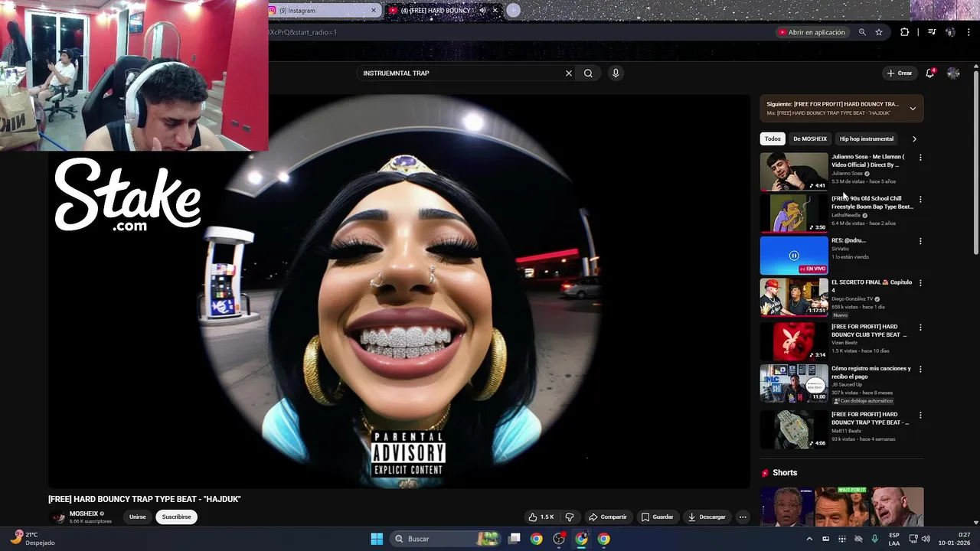Click the Crear button
980x551 pixels.
tap(900, 73)
